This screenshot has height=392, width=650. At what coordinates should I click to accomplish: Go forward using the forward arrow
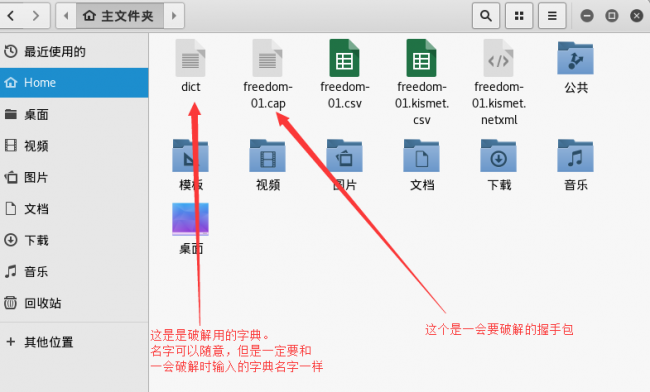point(36,16)
